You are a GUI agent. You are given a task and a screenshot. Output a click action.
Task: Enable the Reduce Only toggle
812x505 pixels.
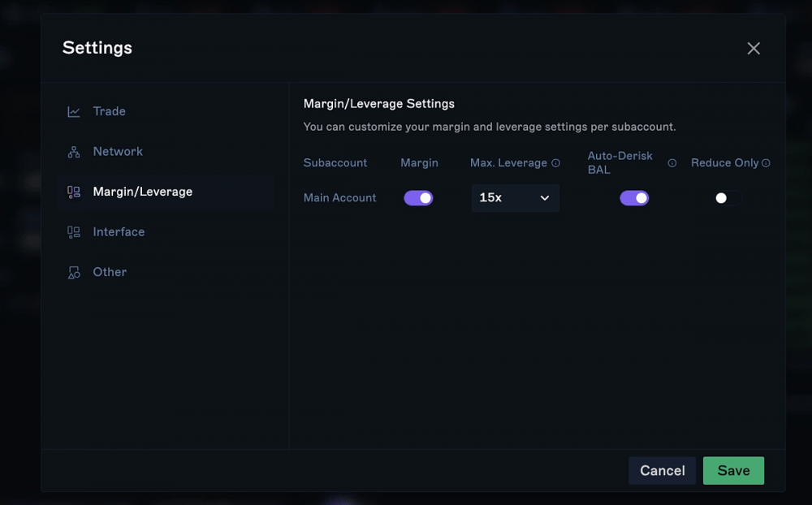click(728, 198)
